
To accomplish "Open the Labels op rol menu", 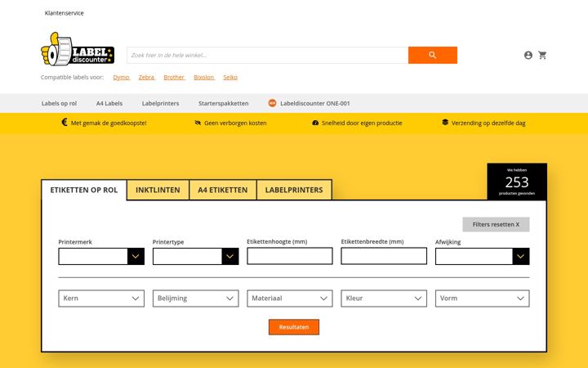I will point(60,103).
